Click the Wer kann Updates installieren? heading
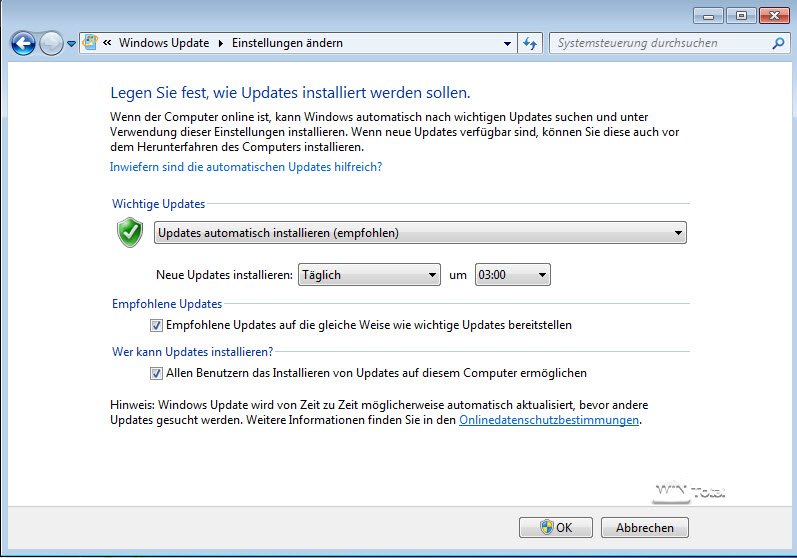Screen dimensions: 797x558 pos(193,352)
